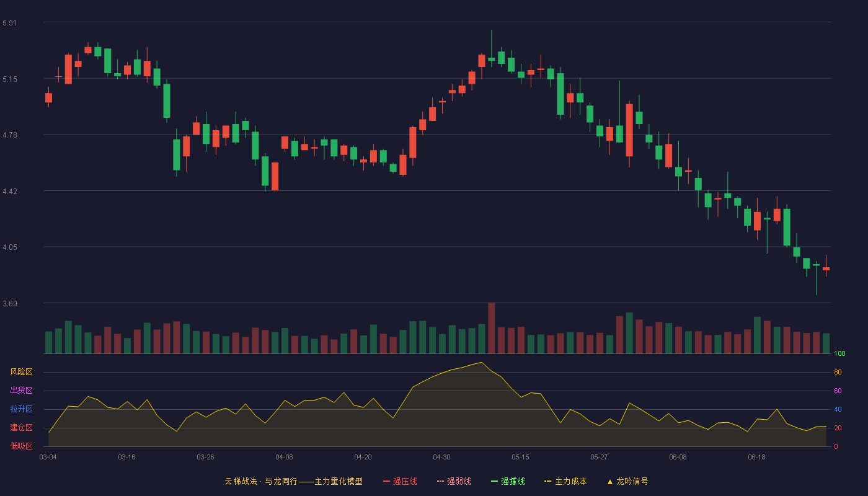
Task: Click the 5.51 price axis label
Action: click(10, 23)
